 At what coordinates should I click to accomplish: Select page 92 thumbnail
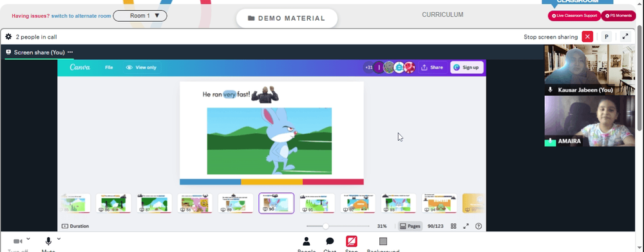click(x=357, y=203)
